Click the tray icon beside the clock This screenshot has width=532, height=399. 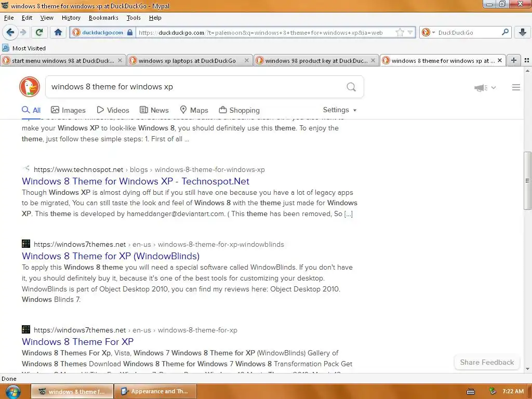493,391
